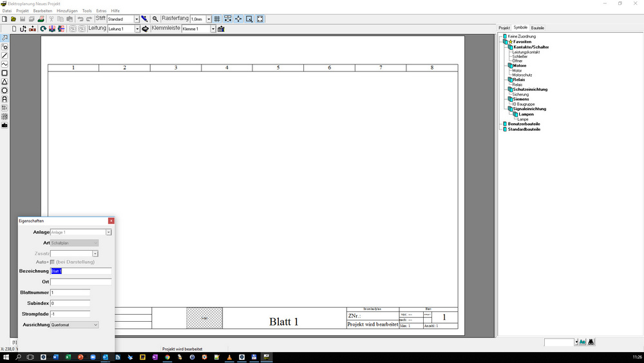Select the arrow pointer tool
The width and height of the screenshot is (644, 363).
point(5,39)
